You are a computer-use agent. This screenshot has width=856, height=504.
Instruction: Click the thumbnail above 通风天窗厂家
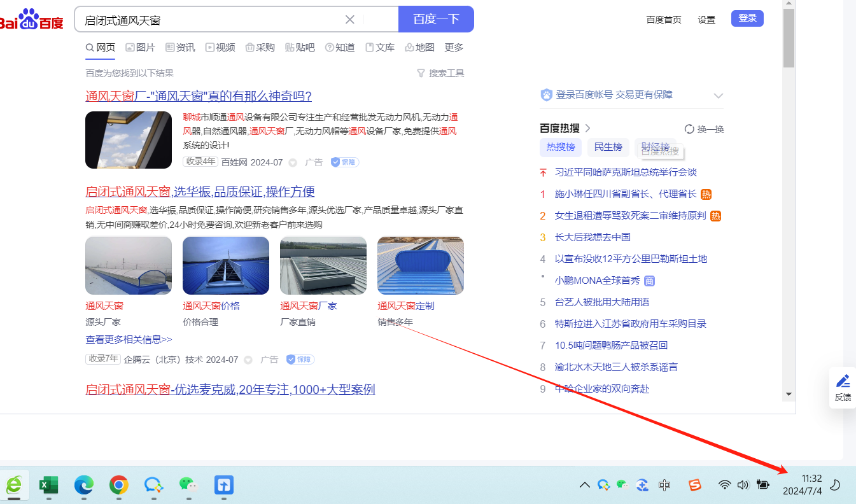coord(323,266)
